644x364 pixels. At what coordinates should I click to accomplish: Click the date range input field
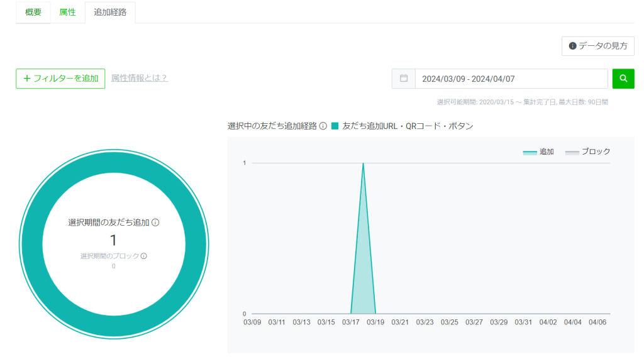click(511, 79)
